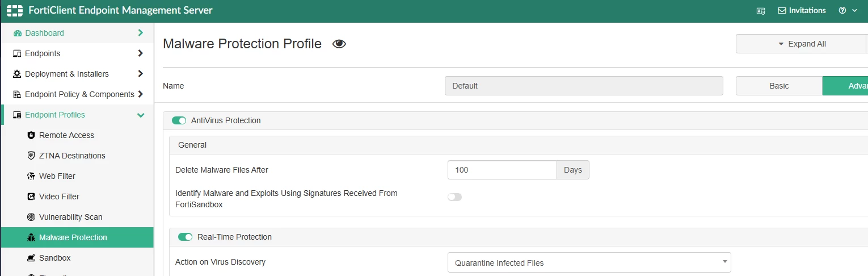Open the help question mark icon

[x=842, y=11]
